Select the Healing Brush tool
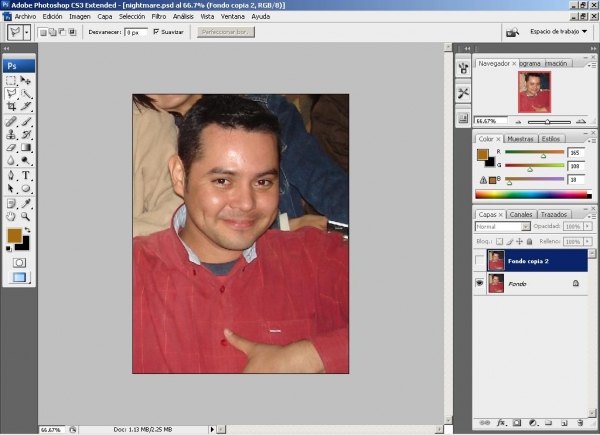Screen dimensions: 600x435 11,122
